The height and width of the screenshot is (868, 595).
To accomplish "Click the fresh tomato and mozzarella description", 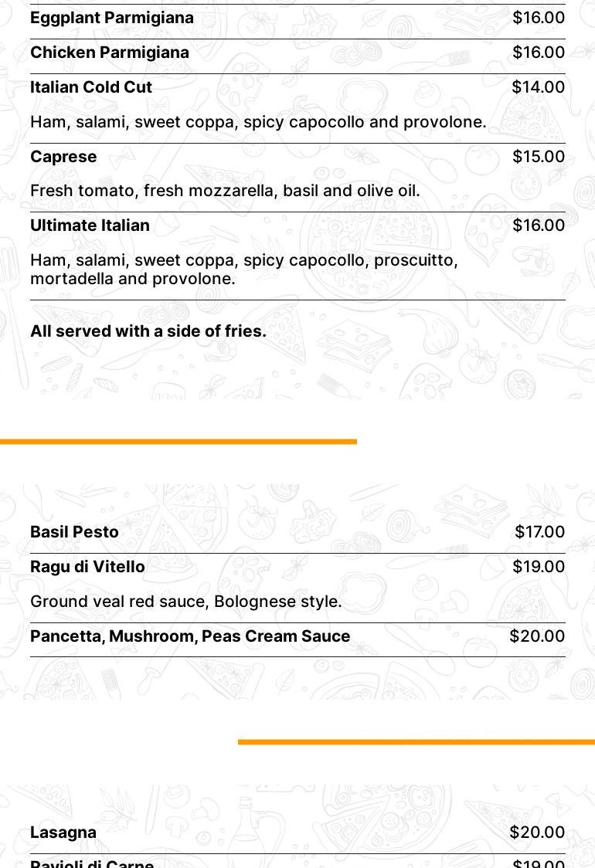I will (x=225, y=191).
